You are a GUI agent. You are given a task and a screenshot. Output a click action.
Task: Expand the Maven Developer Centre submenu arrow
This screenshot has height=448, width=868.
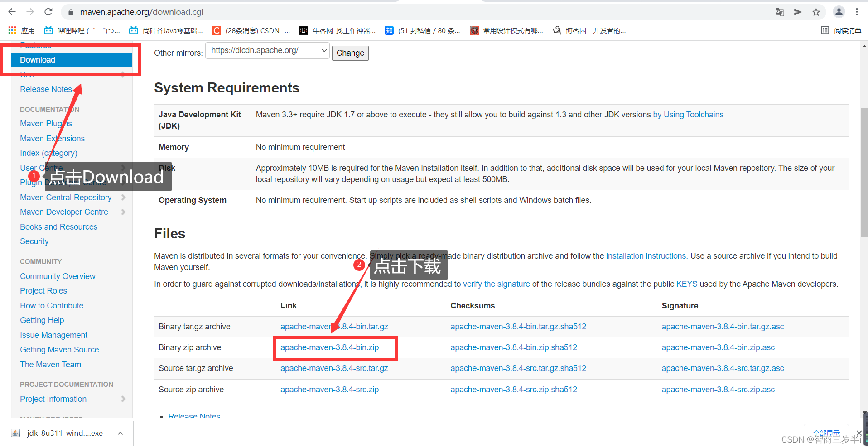coord(123,212)
